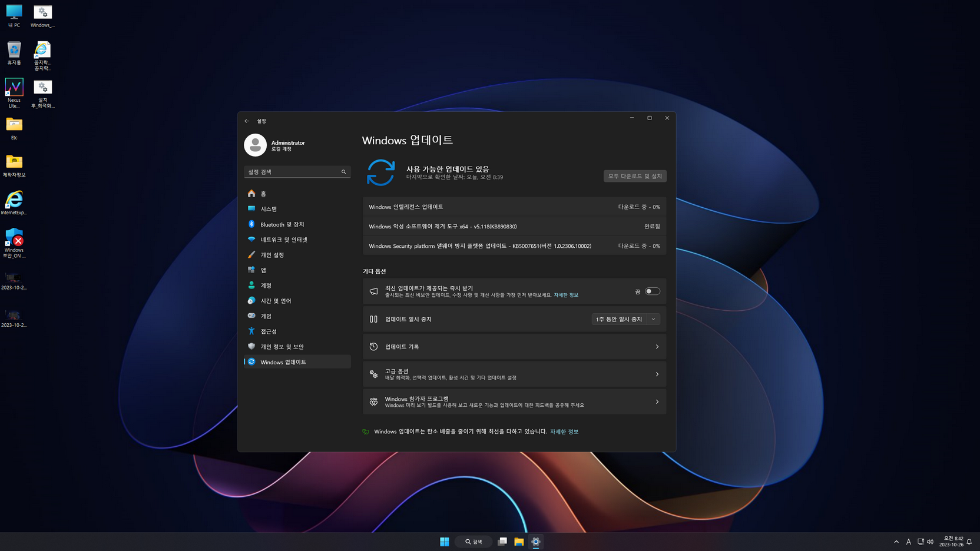Click the Windows 참가자 프로그램 icon

pos(373,401)
